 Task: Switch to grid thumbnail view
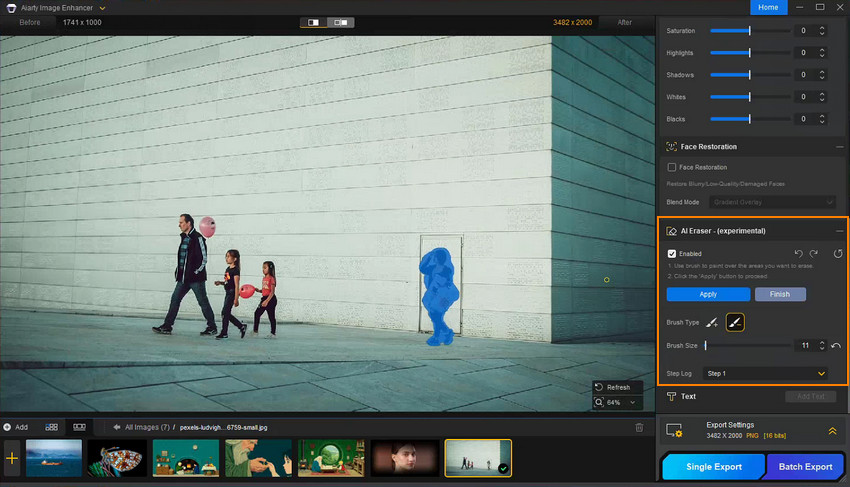pos(52,427)
